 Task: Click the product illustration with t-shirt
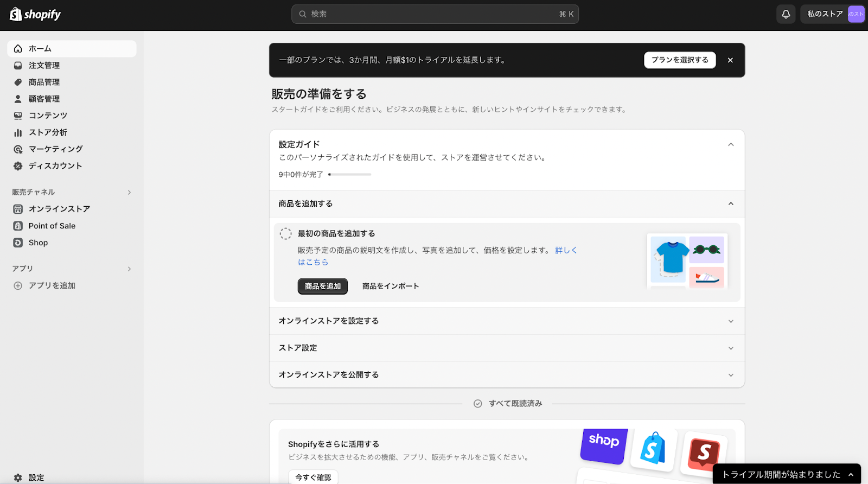[687, 261]
